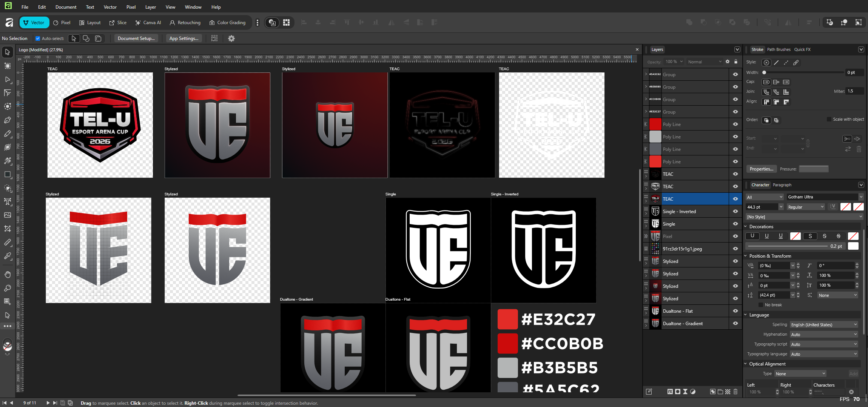
Task: Enable the Scale with object checkbox
Action: click(829, 119)
